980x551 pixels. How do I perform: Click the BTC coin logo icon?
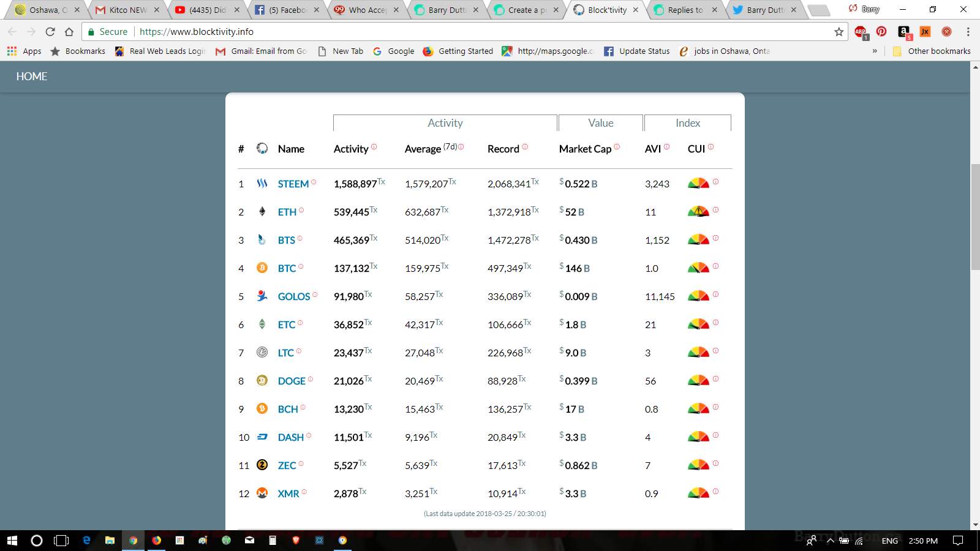[262, 268]
